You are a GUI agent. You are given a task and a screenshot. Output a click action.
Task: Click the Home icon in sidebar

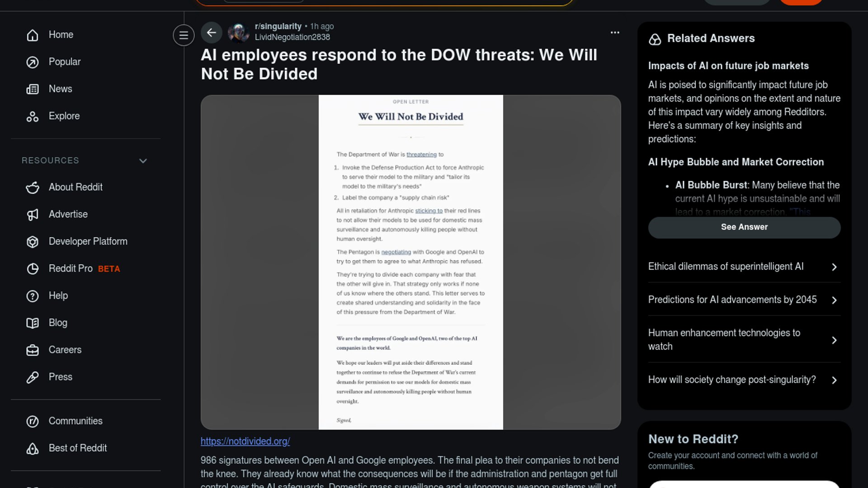pos(33,35)
